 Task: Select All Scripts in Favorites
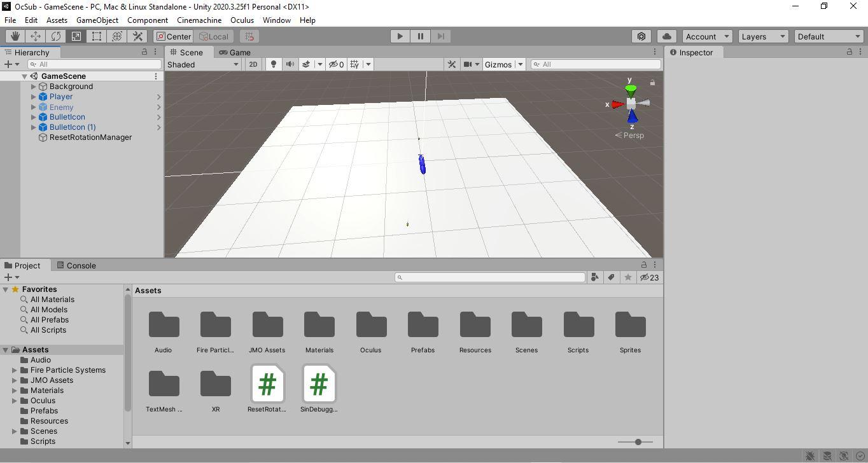coord(48,330)
